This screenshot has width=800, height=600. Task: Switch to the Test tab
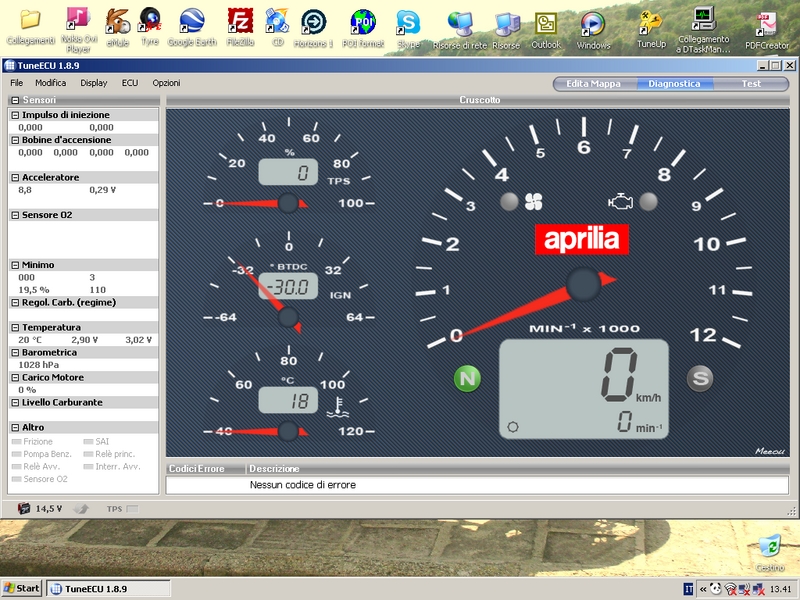coord(751,84)
